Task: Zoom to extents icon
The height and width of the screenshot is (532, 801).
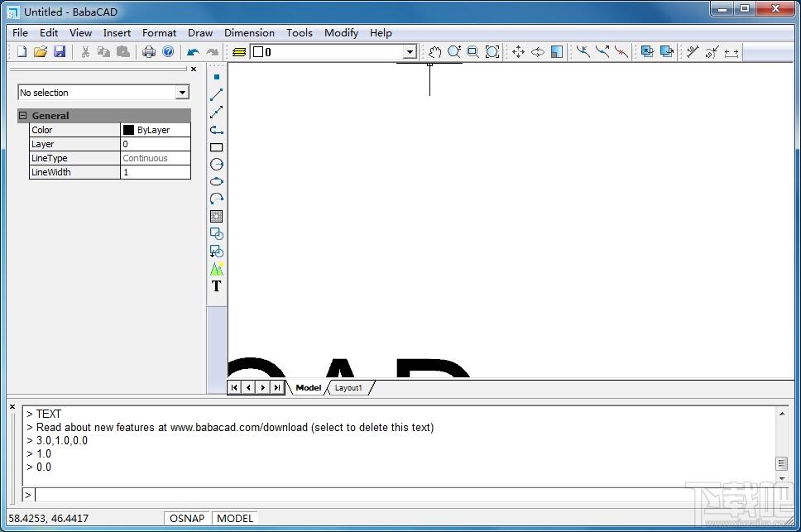Action: [x=492, y=51]
